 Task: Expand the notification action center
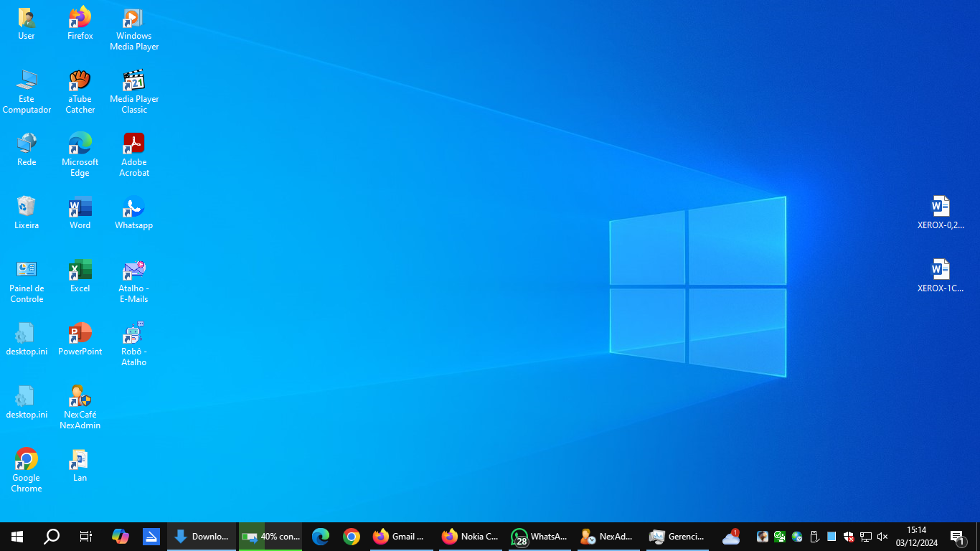[957, 537]
